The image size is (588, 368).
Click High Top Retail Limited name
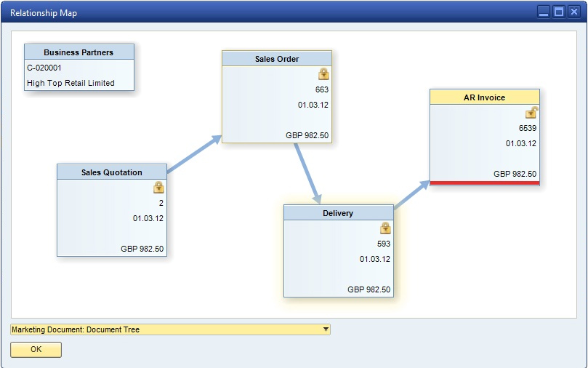(x=71, y=83)
